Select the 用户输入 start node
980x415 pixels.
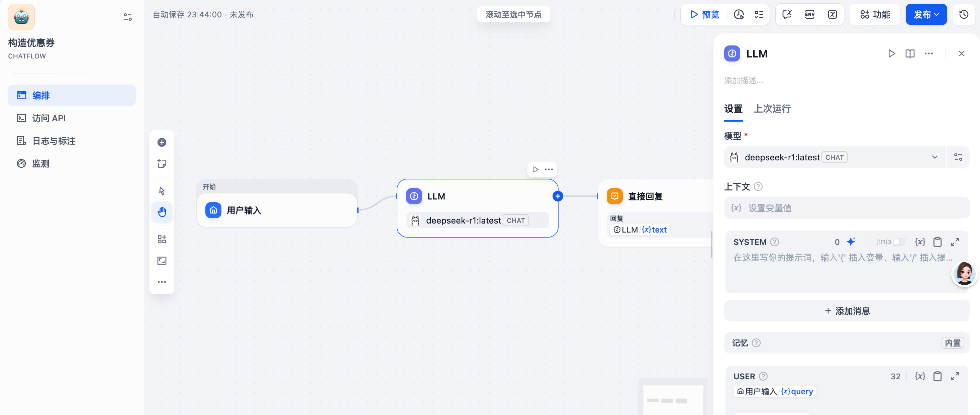(x=277, y=211)
